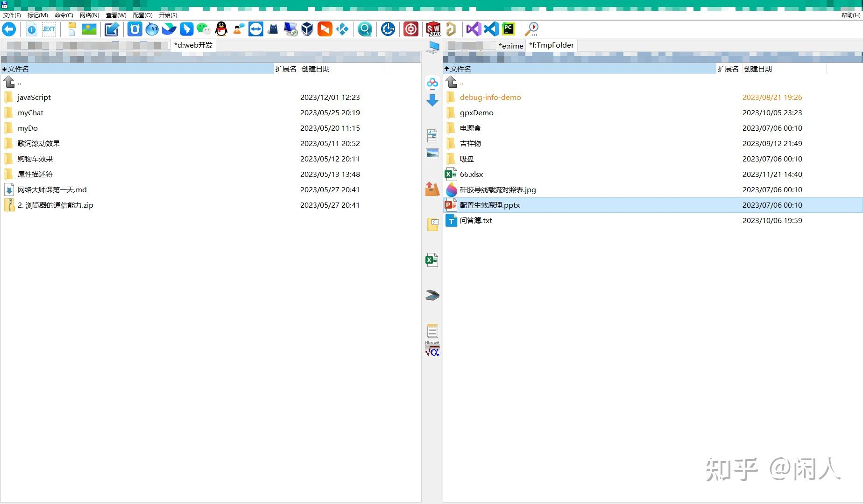
Task: Click the EXT extension toolbar icon
Action: coord(49,29)
